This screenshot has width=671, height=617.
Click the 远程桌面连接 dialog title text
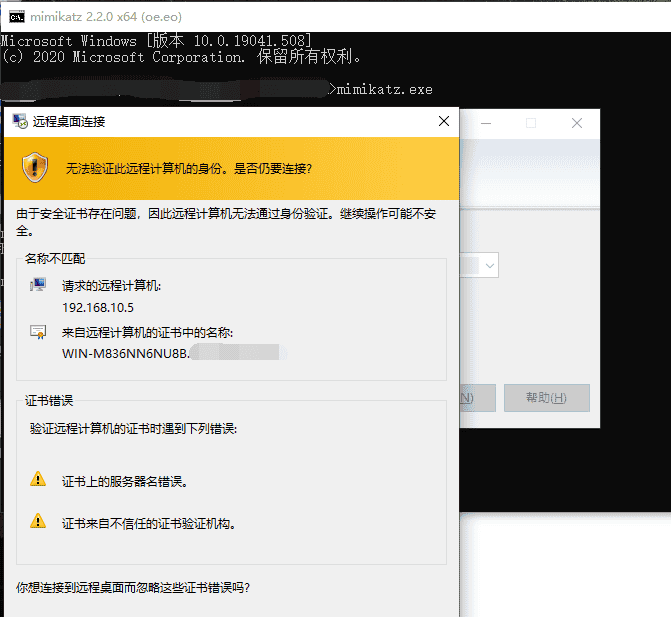[x=69, y=122]
